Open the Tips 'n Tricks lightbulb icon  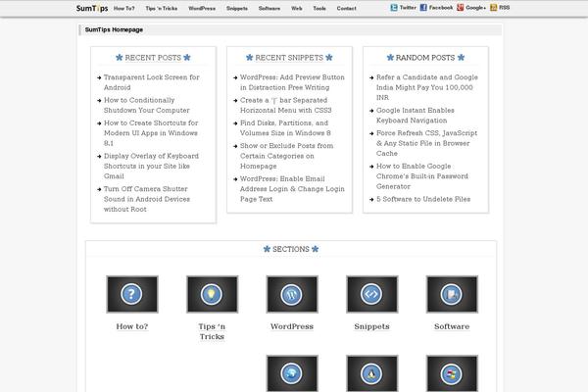212,294
